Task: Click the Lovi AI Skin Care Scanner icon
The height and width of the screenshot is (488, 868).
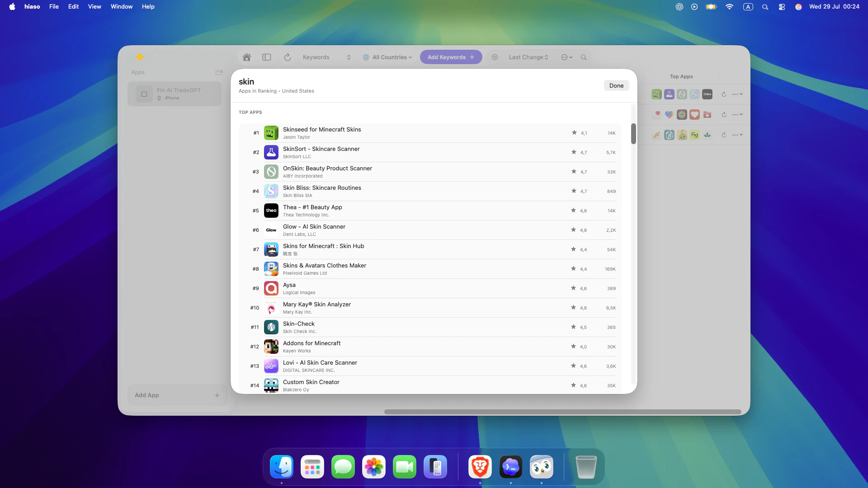Action: [271, 366]
